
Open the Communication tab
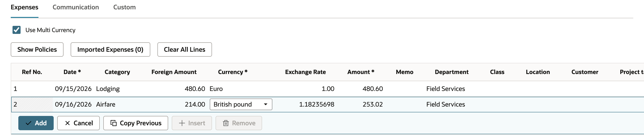point(76,7)
